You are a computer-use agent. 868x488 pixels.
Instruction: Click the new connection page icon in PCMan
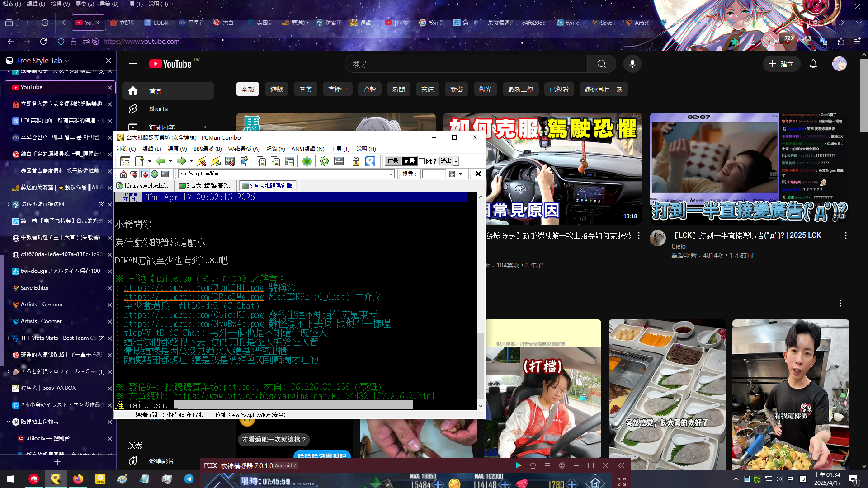pos(139,161)
